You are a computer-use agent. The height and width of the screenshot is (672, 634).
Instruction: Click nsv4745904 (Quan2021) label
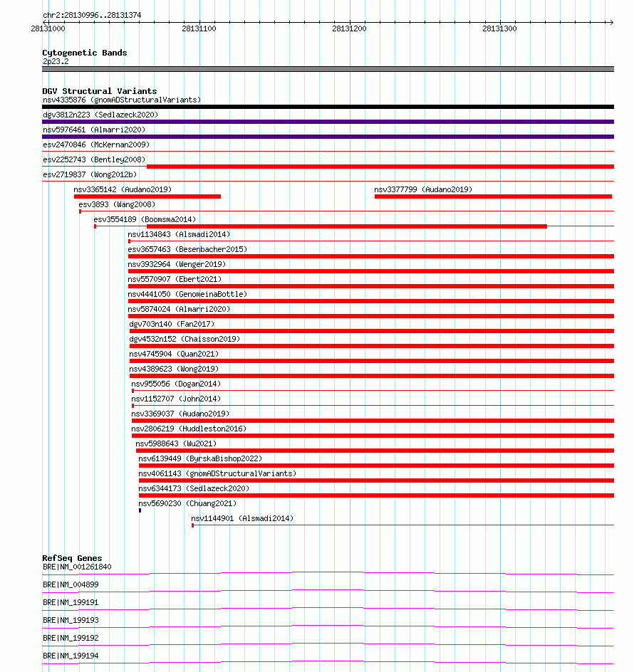[x=174, y=355]
